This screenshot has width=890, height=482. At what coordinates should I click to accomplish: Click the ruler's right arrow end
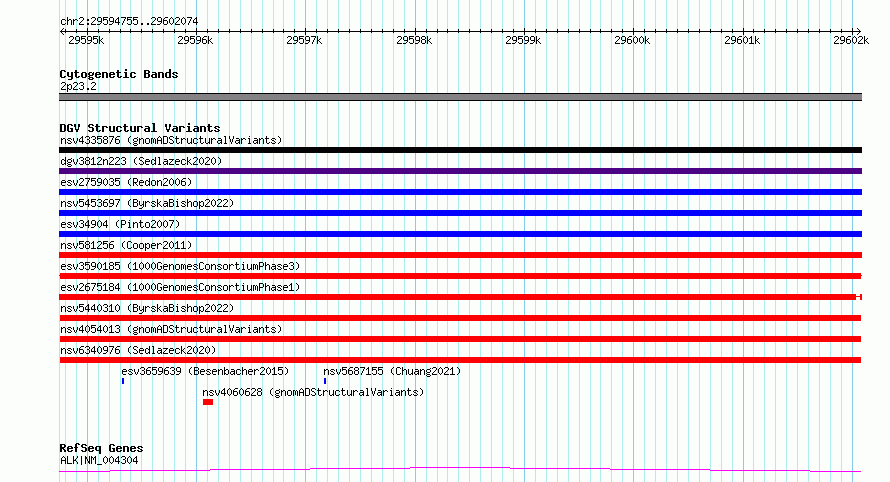click(859, 31)
